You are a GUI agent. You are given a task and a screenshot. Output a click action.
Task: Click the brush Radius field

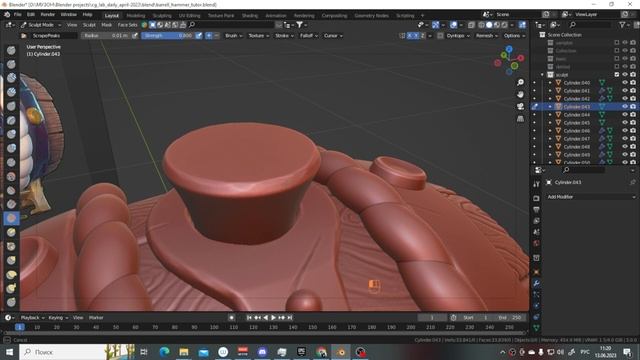click(105, 36)
